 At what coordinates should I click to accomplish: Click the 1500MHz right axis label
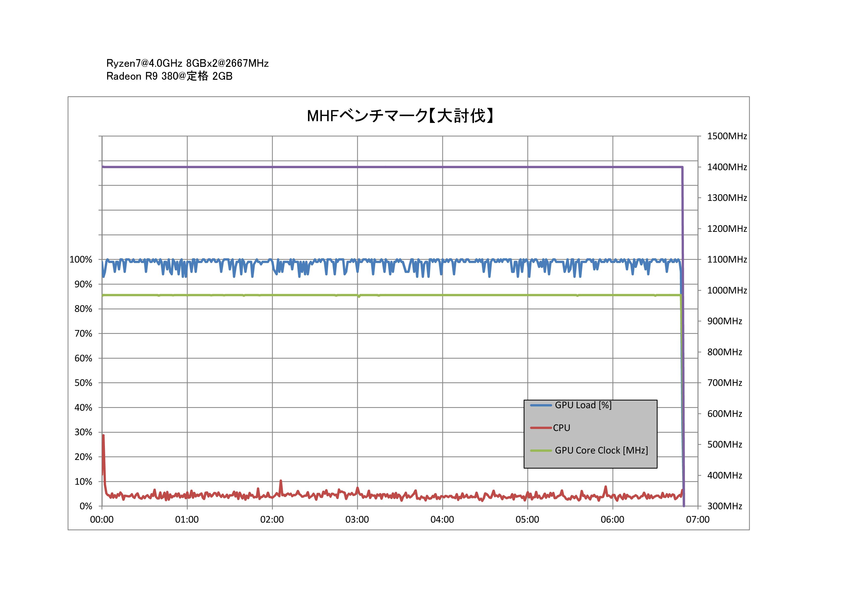[x=727, y=136]
